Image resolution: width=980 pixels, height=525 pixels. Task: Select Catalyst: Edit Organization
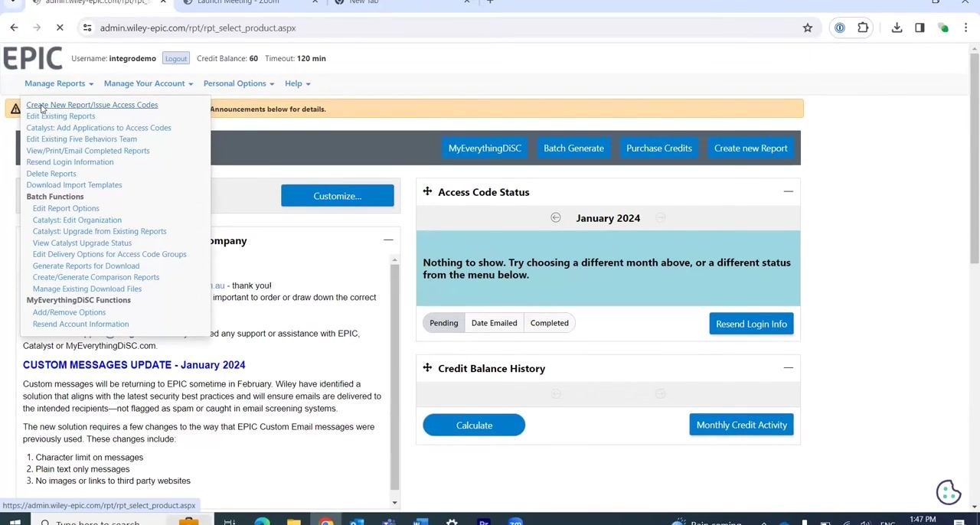click(x=77, y=220)
